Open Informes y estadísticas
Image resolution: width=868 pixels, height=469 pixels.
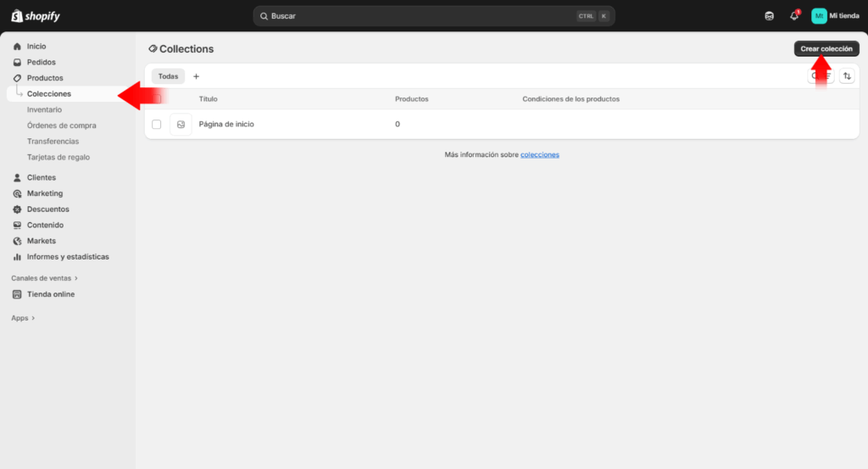tap(67, 257)
